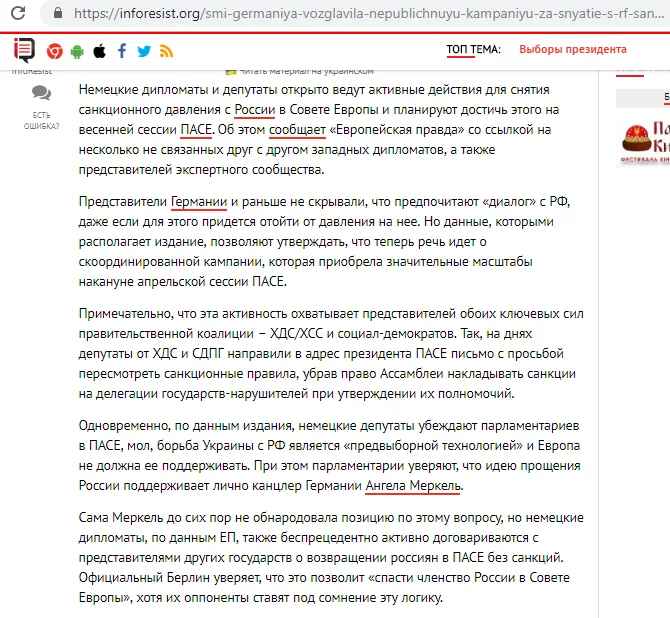This screenshot has height=618, width=670.
Task: Open the RSS feed icon
Action: (x=166, y=51)
